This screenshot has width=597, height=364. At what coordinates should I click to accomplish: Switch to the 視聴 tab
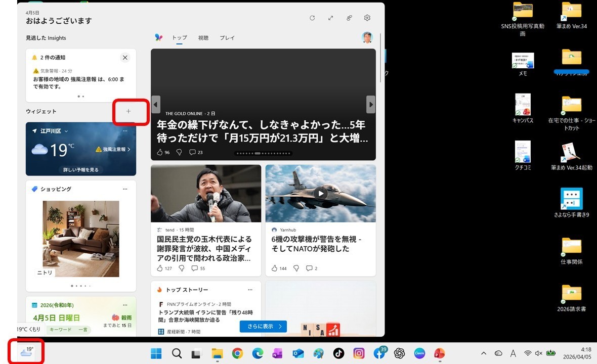(203, 38)
